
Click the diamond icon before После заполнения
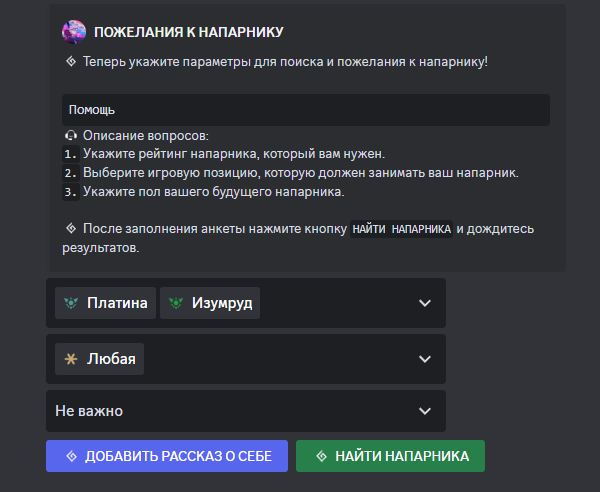point(70,228)
